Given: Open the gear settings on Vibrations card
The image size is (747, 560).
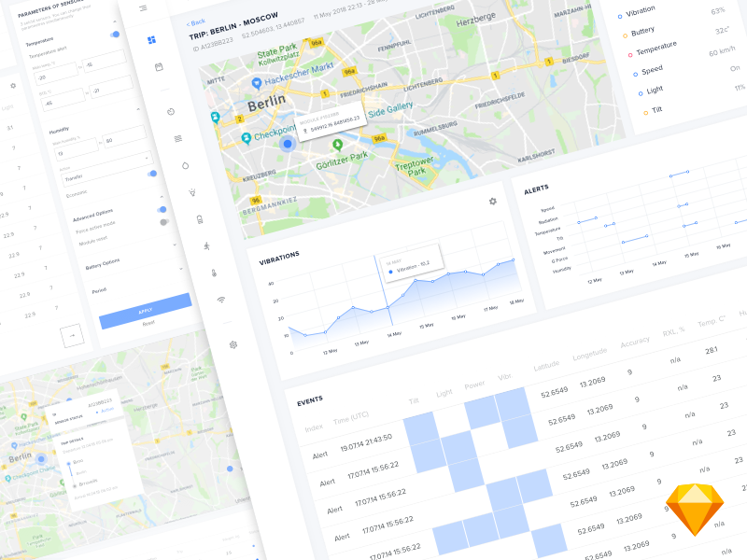Looking at the screenshot, I should tap(493, 202).
